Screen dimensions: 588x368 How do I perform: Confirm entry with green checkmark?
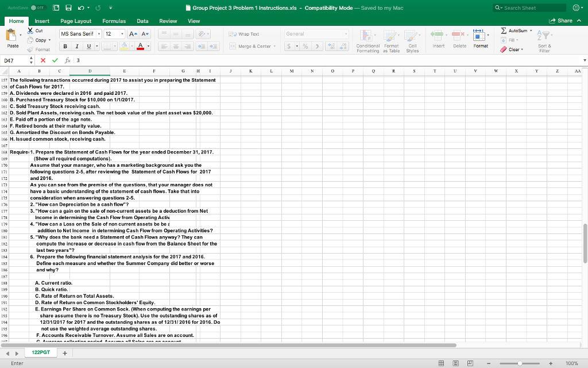[x=55, y=60]
